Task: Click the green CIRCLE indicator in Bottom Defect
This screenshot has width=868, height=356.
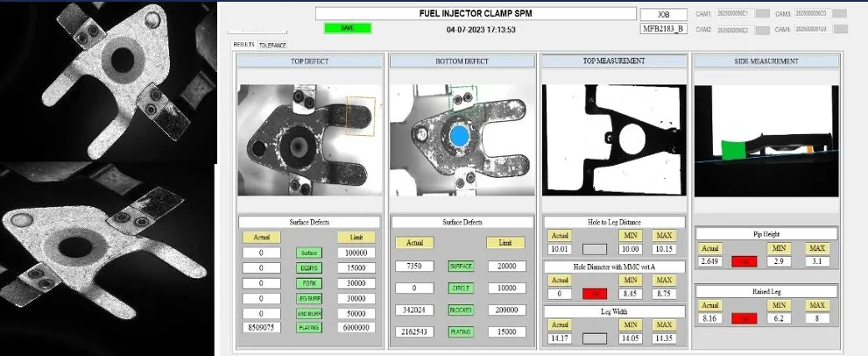Action: (462, 288)
